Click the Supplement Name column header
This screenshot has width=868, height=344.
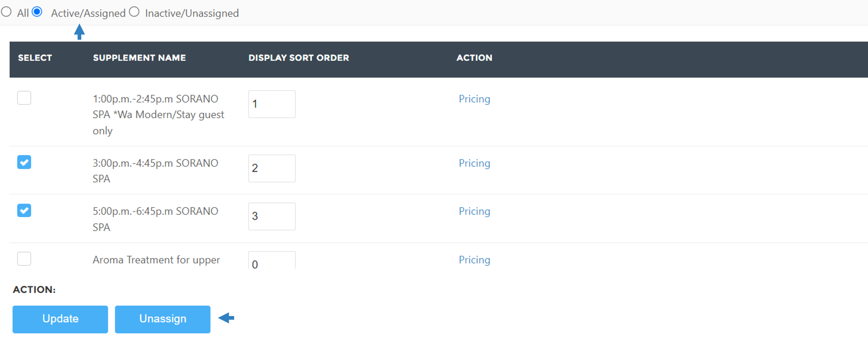point(140,58)
